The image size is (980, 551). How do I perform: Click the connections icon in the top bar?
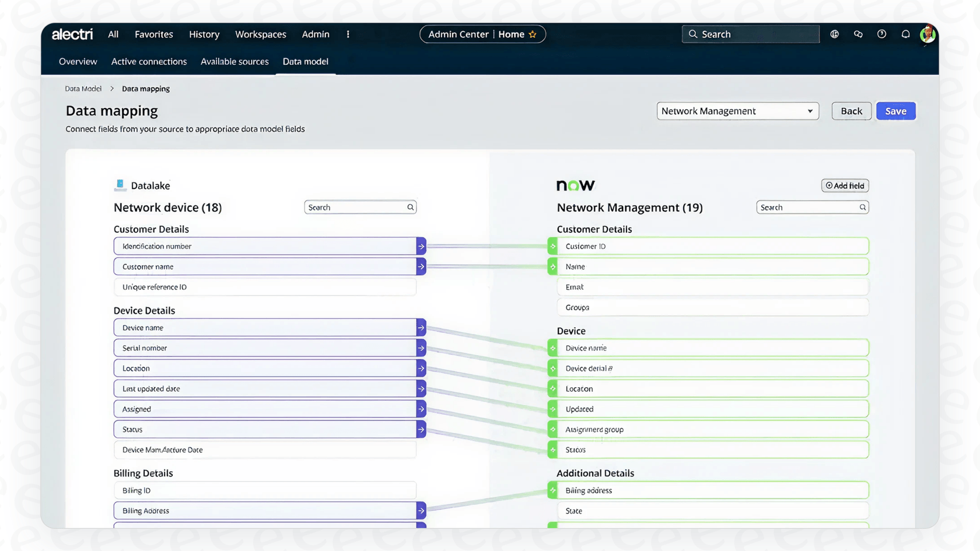858,34
